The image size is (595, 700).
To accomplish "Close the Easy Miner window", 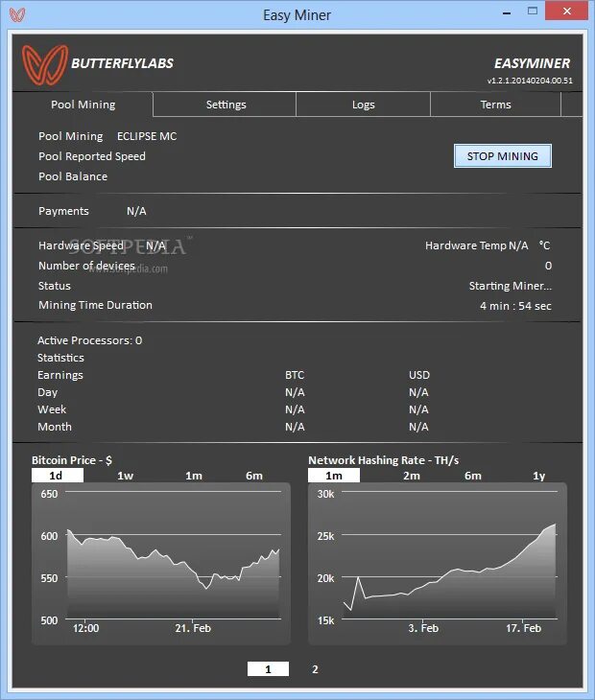I will (566, 11).
